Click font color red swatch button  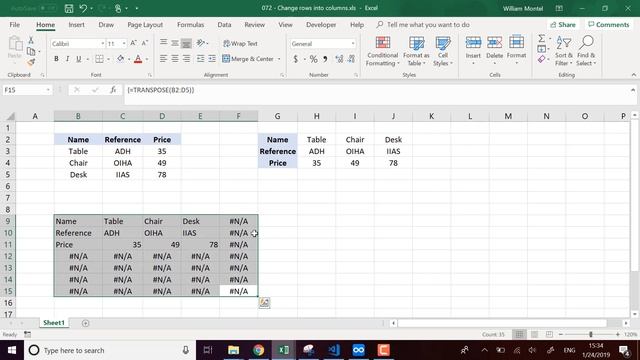[138, 59]
